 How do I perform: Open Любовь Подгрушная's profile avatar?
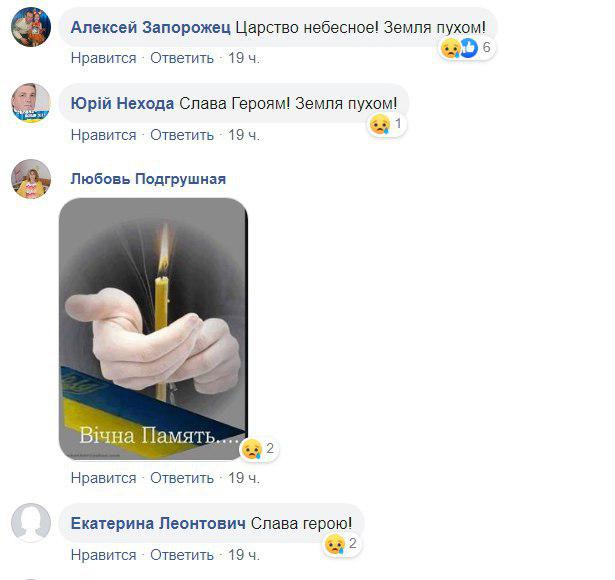click(31, 179)
